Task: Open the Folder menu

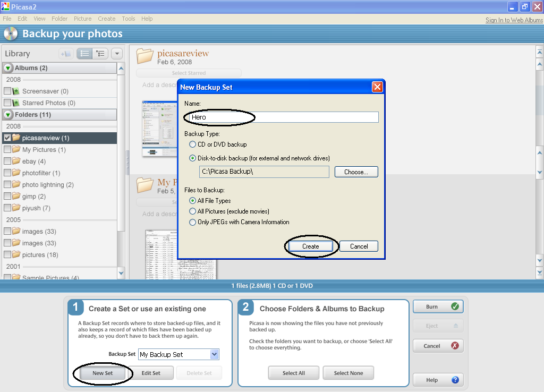Action: [59, 19]
